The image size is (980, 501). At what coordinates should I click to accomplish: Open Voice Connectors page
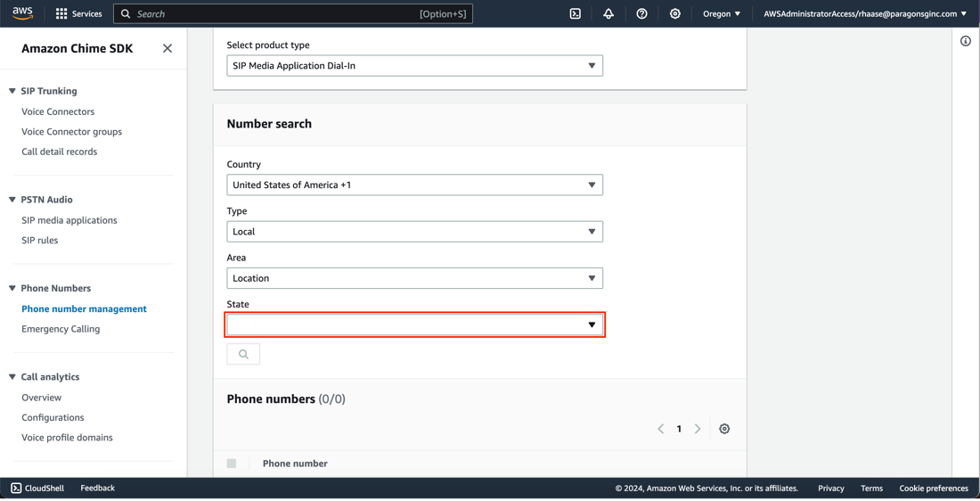pos(58,111)
